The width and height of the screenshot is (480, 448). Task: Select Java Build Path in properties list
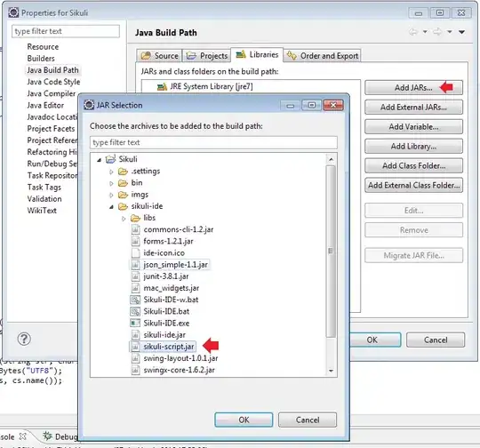pyautogui.click(x=52, y=70)
